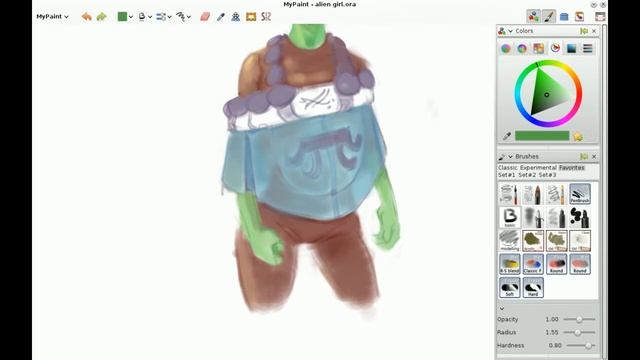Click the sidebar vertical scrollbar
Viewport: 640px width, 360px height.
[604, 192]
